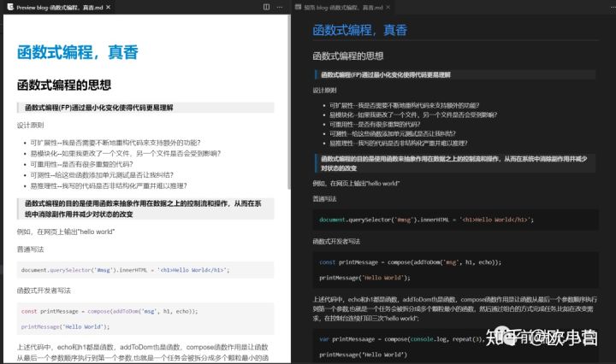
Task: Click the printMessage('Hello World') line in the light preview
Action: click(65, 326)
